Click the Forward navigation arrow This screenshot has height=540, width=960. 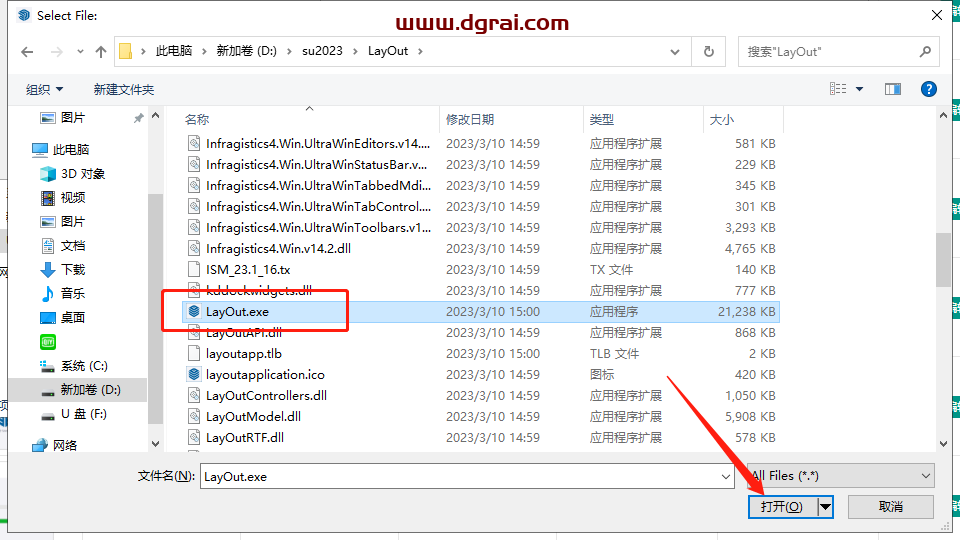(56, 52)
